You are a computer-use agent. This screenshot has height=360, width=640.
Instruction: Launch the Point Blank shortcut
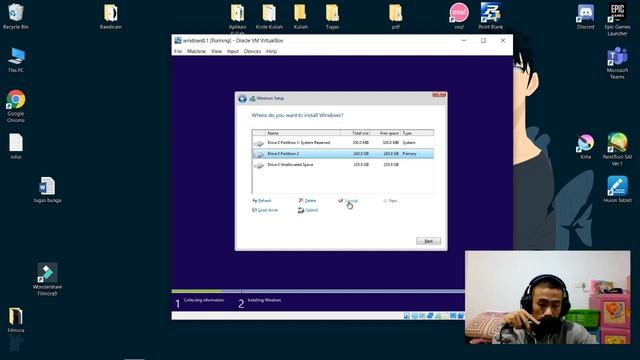tap(490, 16)
